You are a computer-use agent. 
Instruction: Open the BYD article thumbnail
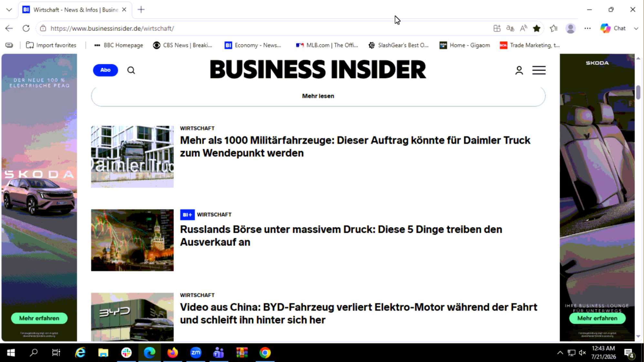tap(132, 317)
